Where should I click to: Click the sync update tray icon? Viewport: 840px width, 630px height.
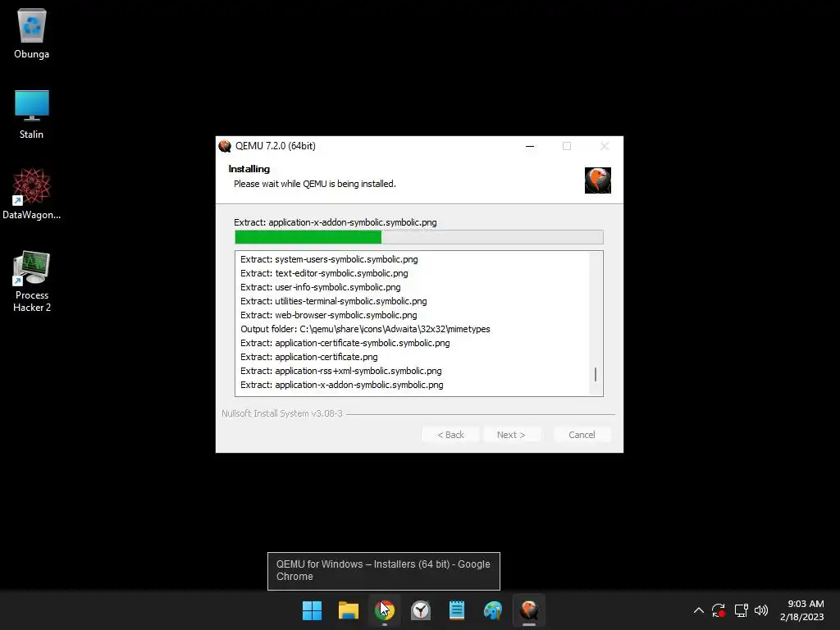click(x=719, y=610)
